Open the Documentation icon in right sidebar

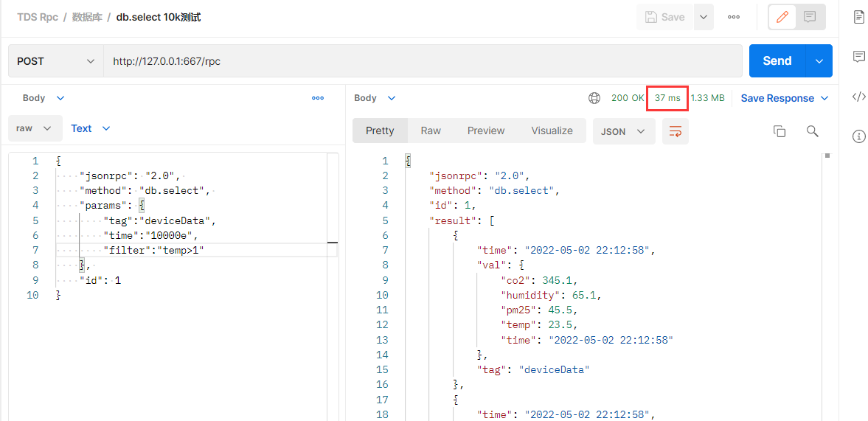859,17
